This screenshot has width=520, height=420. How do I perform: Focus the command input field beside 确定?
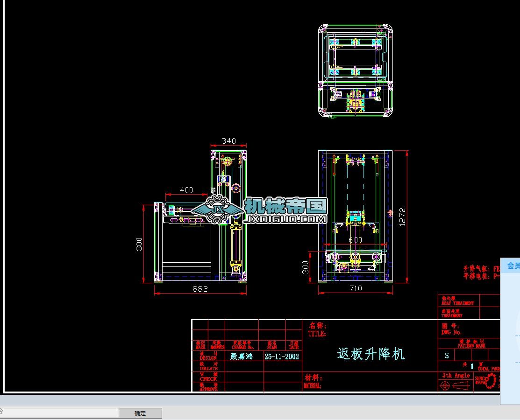(59, 413)
